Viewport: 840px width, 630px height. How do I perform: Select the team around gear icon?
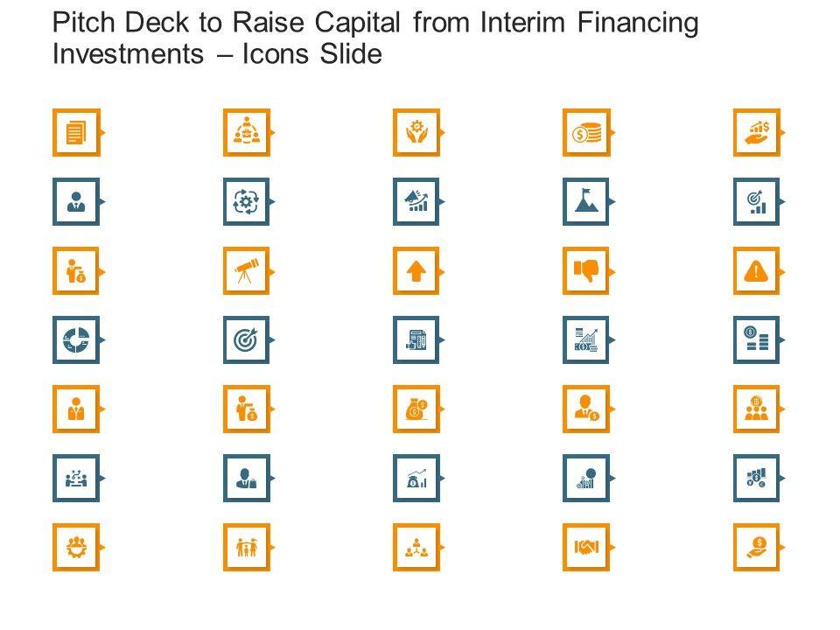(x=247, y=132)
